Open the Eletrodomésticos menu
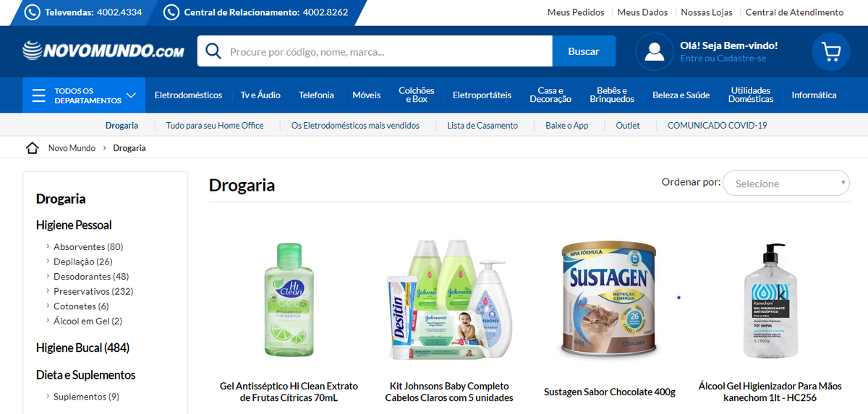 click(188, 95)
